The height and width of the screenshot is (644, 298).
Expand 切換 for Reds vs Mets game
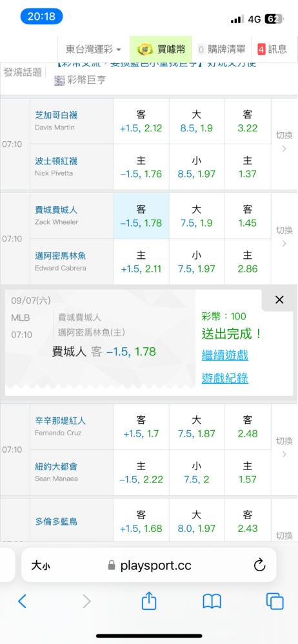[x=284, y=447]
